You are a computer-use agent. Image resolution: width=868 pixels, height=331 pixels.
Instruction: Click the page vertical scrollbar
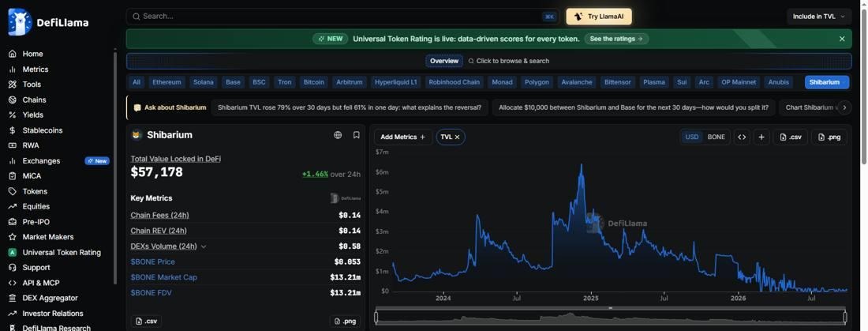(x=863, y=86)
